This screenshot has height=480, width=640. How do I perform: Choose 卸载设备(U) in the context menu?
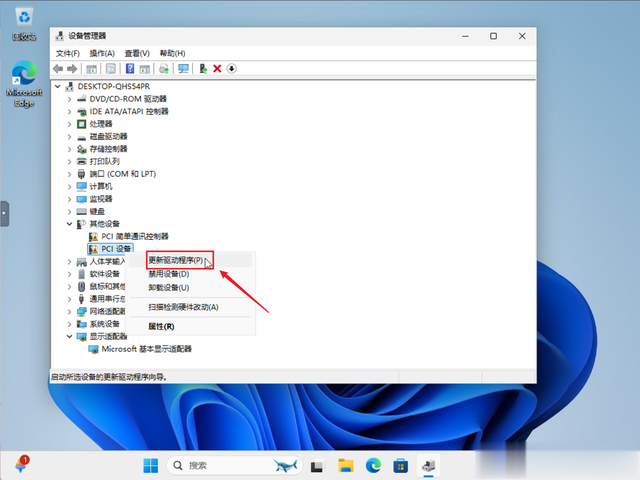click(191, 288)
